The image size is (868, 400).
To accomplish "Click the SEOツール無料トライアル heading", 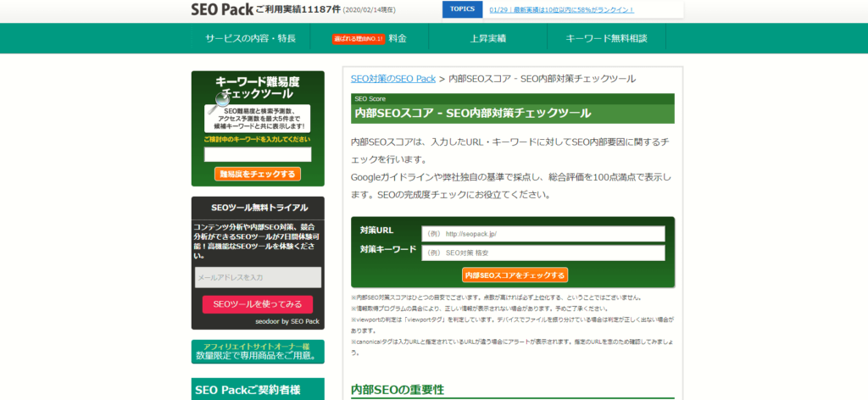I will pyautogui.click(x=259, y=208).
